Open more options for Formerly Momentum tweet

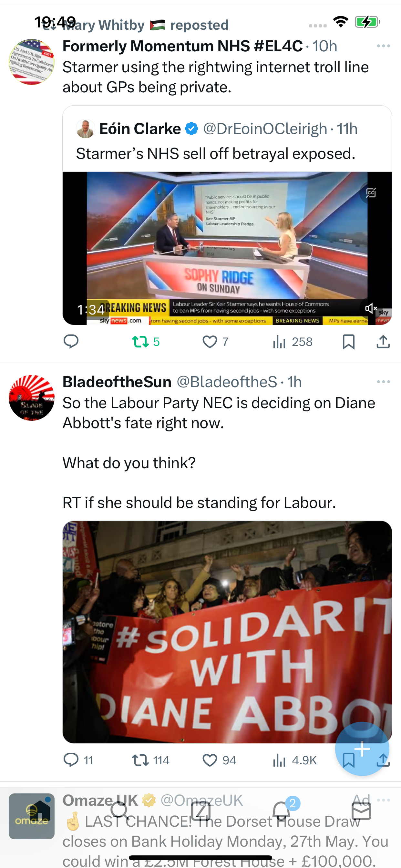(384, 46)
